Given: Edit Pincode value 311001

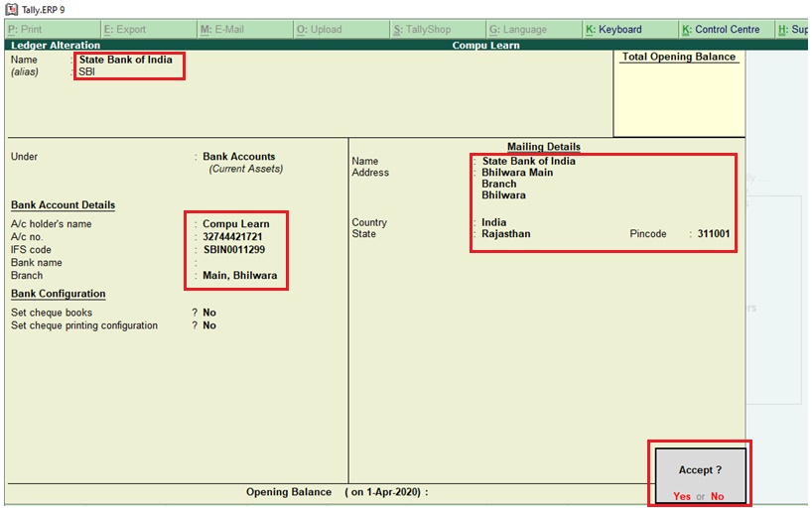Looking at the screenshot, I should [x=713, y=233].
